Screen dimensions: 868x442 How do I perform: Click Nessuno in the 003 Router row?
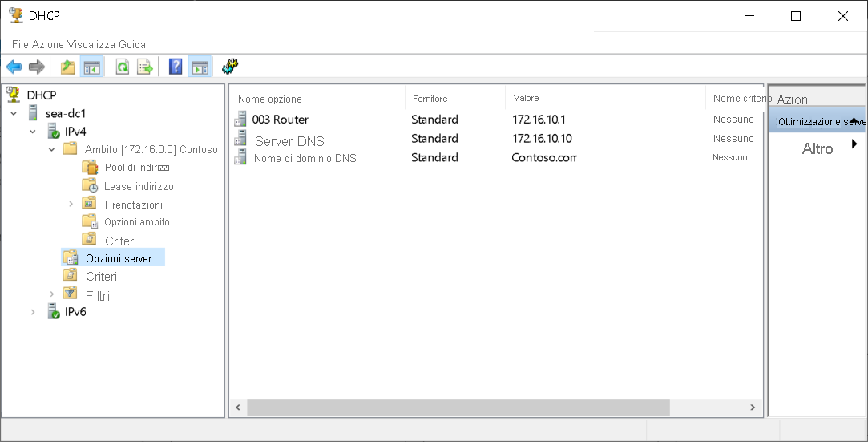click(x=733, y=119)
